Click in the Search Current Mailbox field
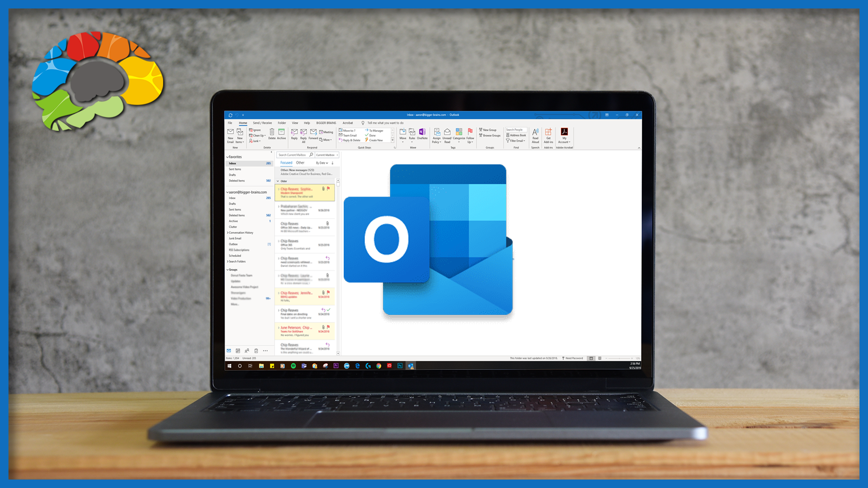The height and width of the screenshot is (488, 868). click(292, 155)
